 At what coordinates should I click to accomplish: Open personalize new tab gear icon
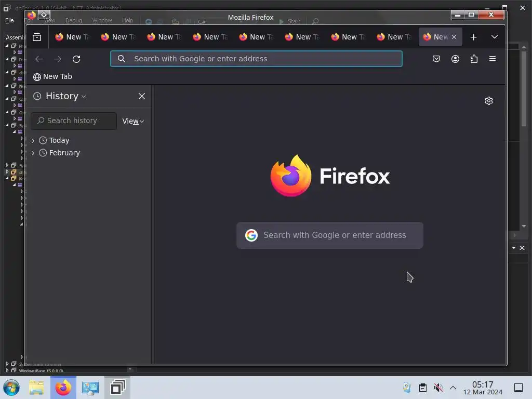tap(488, 101)
